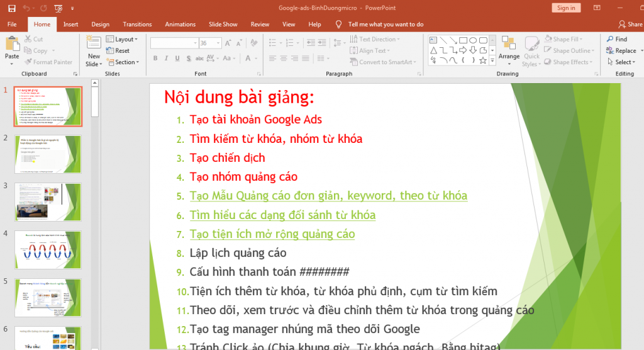Toggle Underline formatting
This screenshot has height=350, width=644.
[177, 59]
